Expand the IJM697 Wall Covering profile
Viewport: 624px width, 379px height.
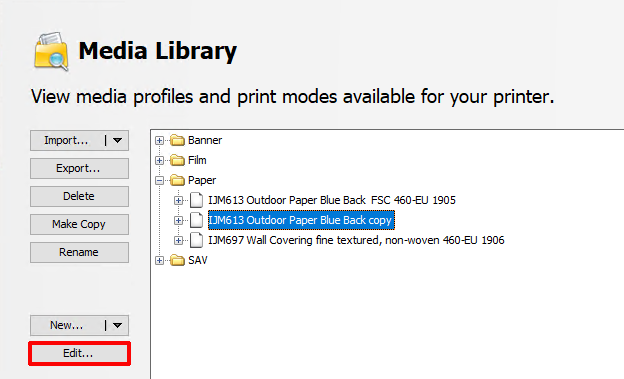[178, 240]
